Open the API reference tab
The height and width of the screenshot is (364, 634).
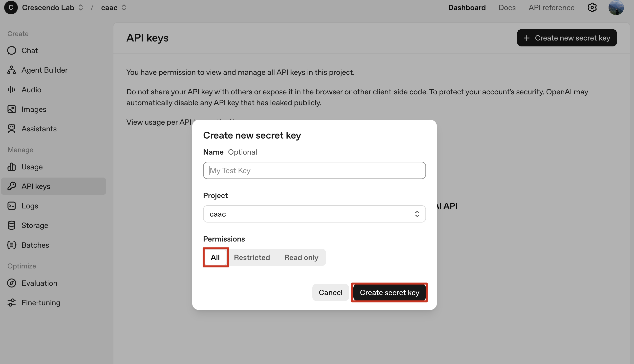[x=551, y=7]
